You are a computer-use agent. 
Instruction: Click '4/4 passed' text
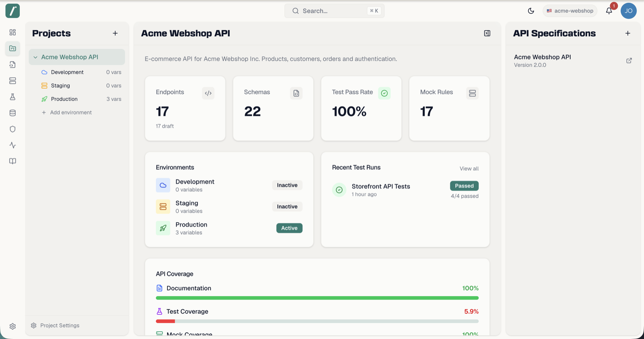464,196
